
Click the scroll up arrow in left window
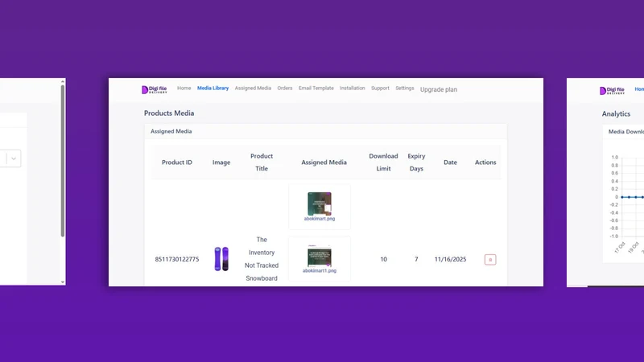click(63, 82)
